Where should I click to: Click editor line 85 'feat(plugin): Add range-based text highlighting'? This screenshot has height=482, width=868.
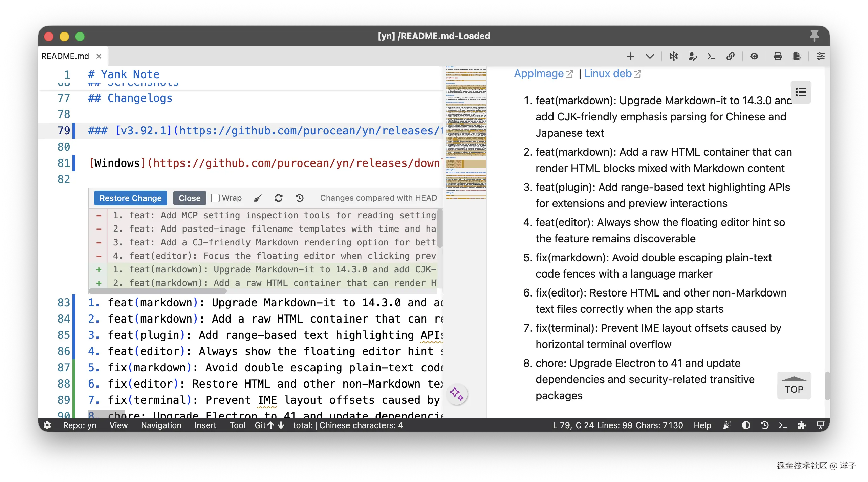click(x=266, y=335)
